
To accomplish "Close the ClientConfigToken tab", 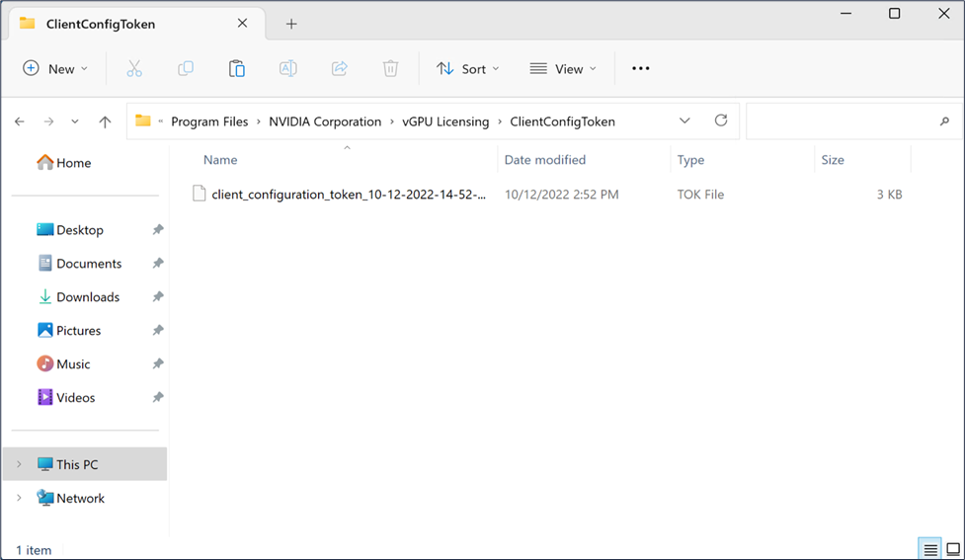I will 242,24.
